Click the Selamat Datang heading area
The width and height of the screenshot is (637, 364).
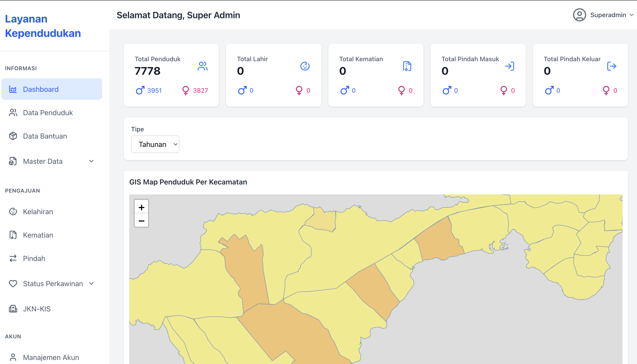pyautogui.click(x=178, y=15)
